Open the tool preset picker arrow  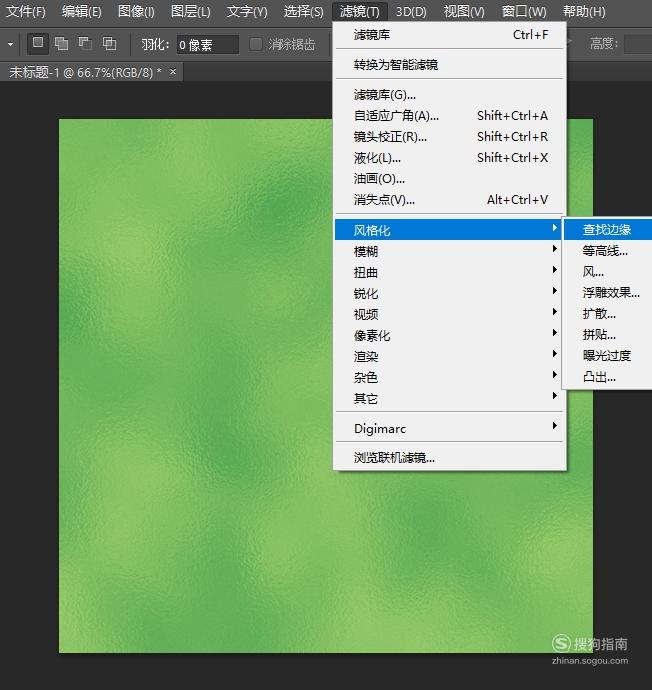coord(11,44)
